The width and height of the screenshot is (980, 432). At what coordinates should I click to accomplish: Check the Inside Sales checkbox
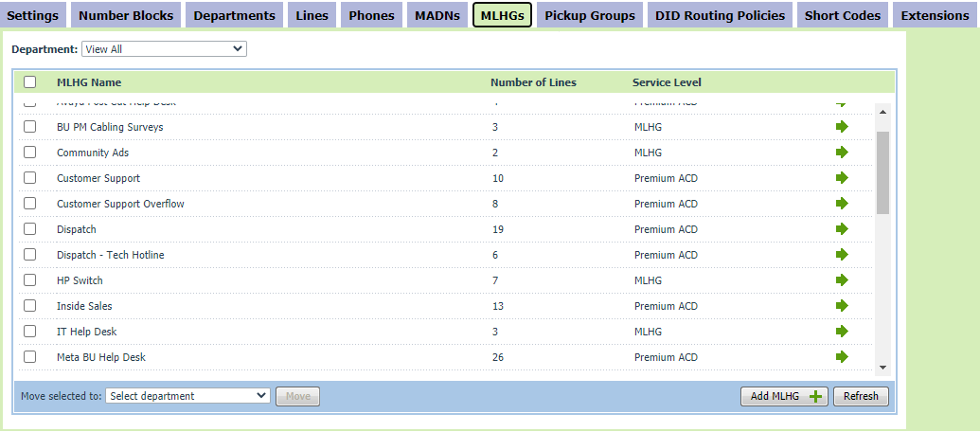pyautogui.click(x=30, y=306)
